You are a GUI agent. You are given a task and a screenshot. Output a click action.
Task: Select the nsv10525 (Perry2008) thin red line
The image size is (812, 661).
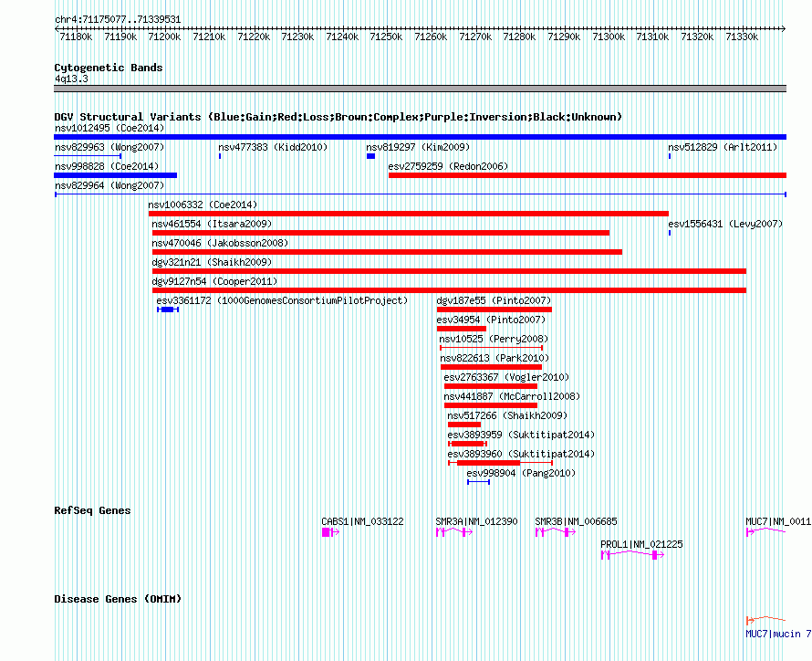492,348
